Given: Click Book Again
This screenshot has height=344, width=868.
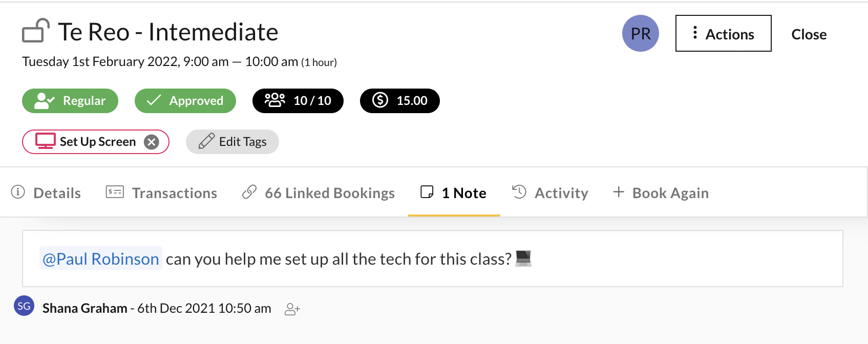Looking at the screenshot, I should coord(661,192).
